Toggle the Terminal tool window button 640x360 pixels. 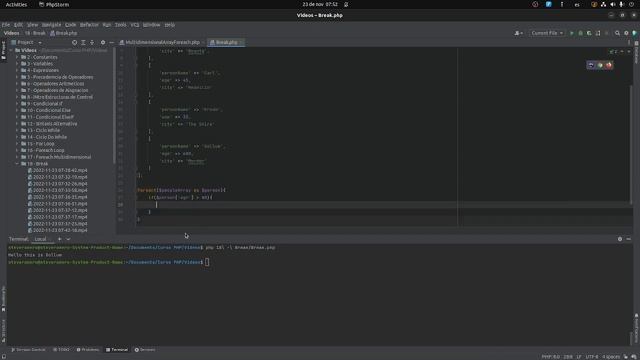[117, 350]
